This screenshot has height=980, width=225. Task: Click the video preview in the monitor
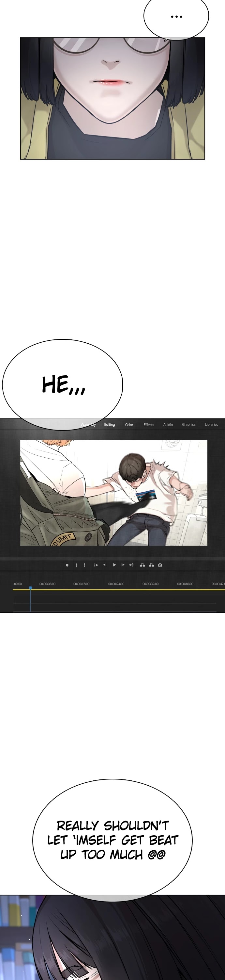[x=113, y=493]
